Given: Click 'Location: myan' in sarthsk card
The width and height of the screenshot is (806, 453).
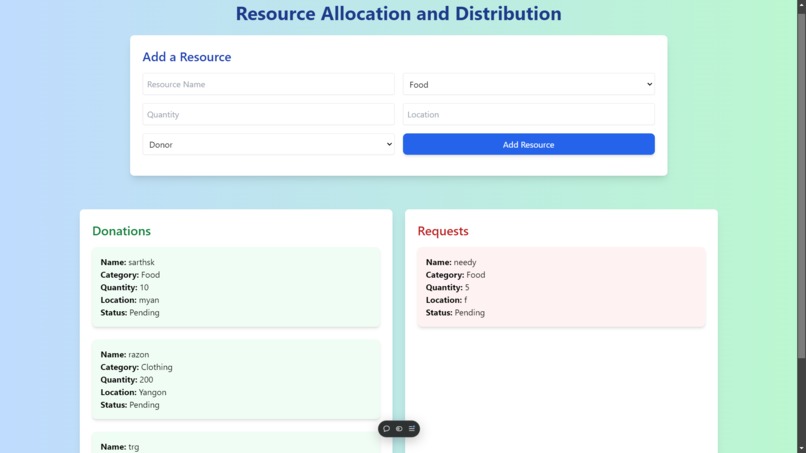Looking at the screenshot, I should [x=130, y=300].
